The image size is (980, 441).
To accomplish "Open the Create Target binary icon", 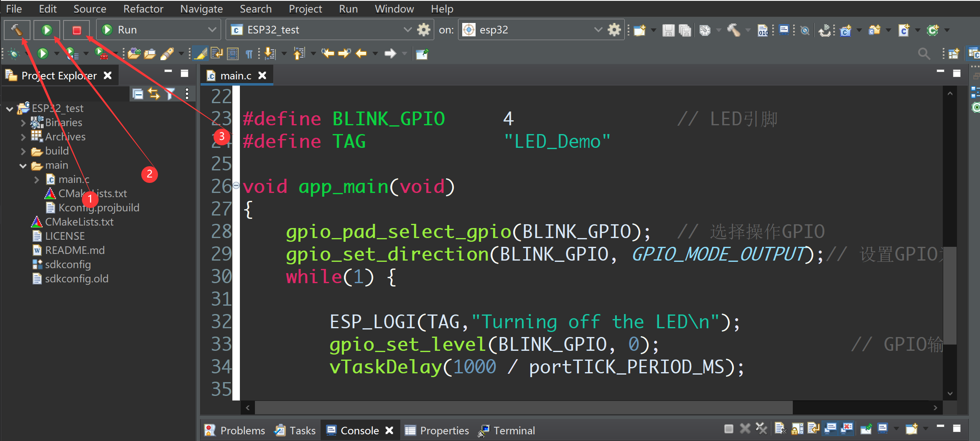I will click(x=762, y=30).
